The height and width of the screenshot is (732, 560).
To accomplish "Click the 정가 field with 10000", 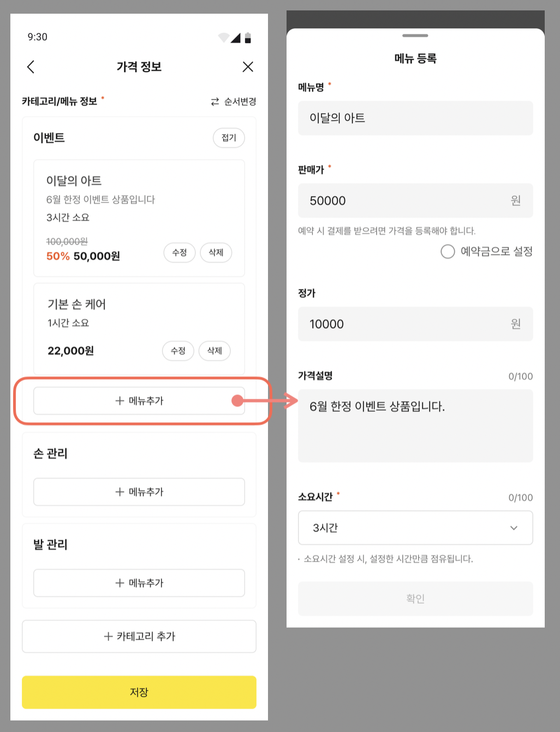I will tap(415, 324).
